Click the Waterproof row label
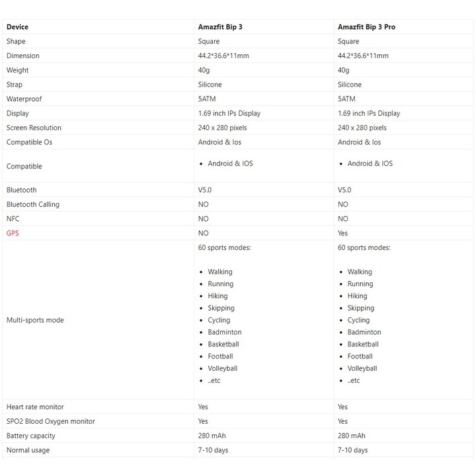The width and height of the screenshot is (476, 476). coord(24,99)
